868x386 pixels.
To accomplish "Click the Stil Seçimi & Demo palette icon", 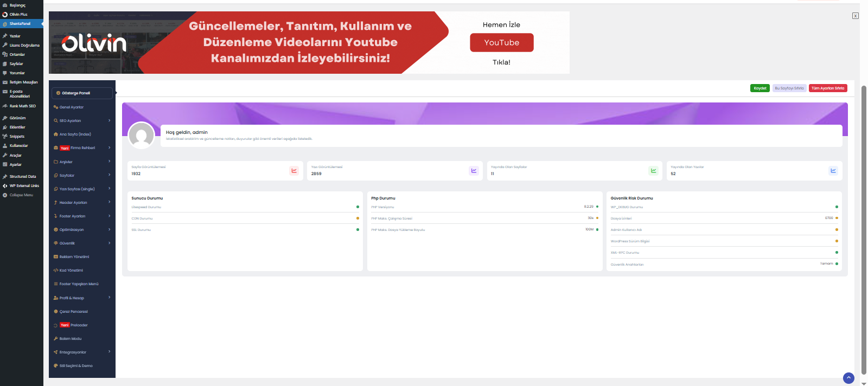I will click(x=56, y=366).
